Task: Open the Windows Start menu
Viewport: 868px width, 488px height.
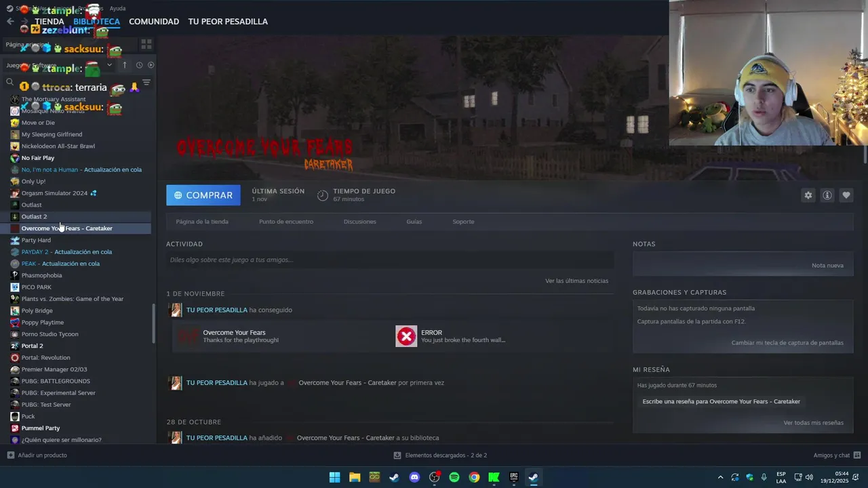Action: (x=335, y=477)
